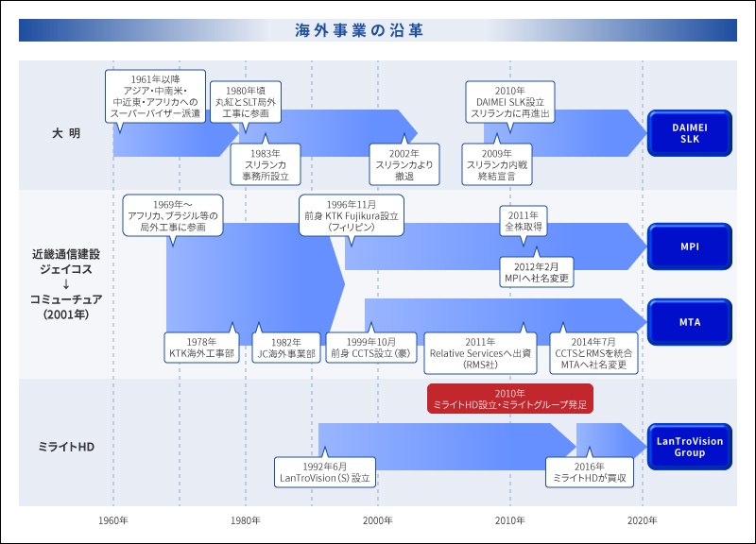The height and width of the screenshot is (544, 756).
Task: Click the MPI blue box
Action: [690, 246]
